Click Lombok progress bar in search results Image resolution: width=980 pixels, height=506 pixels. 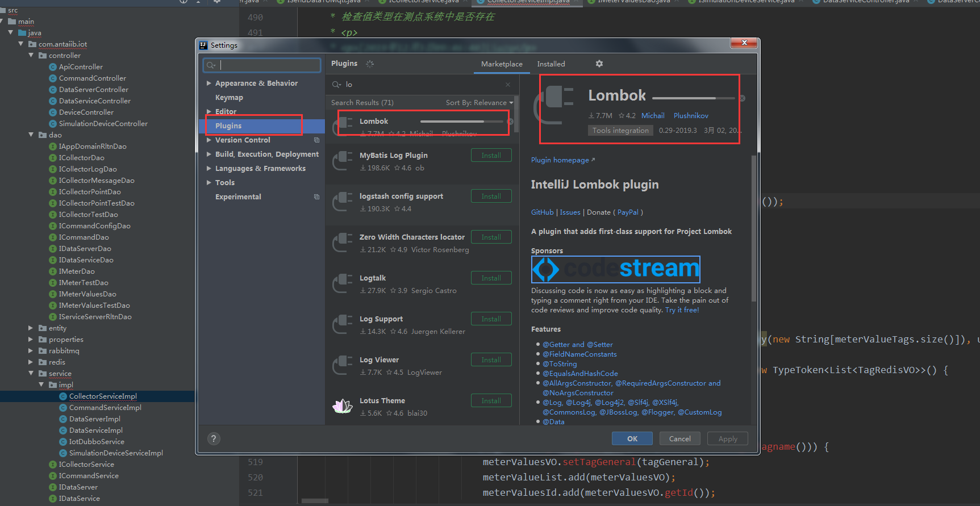(x=461, y=122)
